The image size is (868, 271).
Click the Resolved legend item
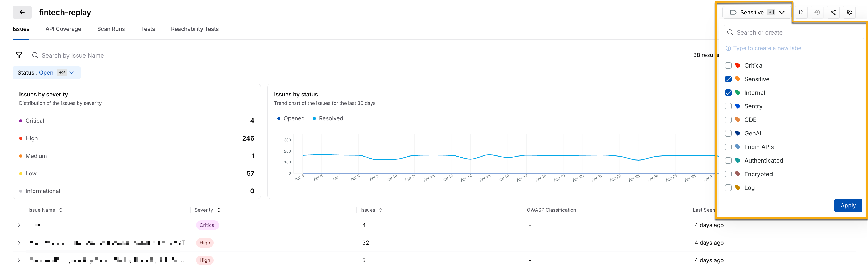[x=328, y=118]
